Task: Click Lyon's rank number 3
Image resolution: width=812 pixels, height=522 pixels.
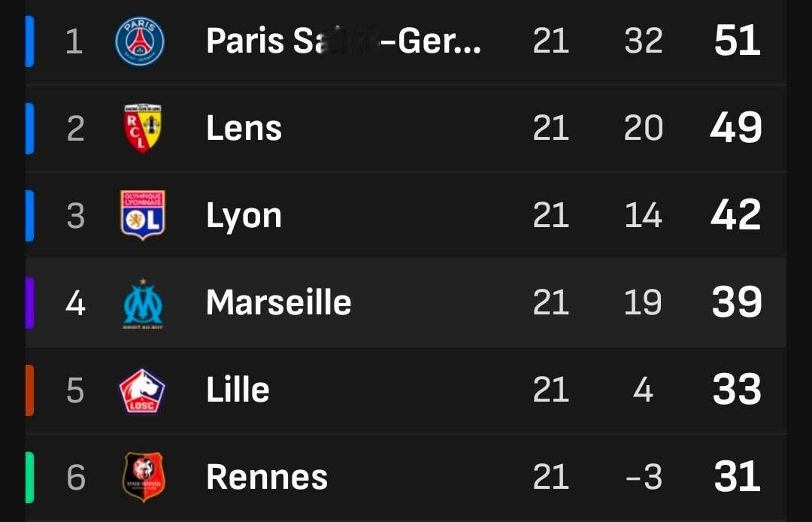Action: pos(76,216)
